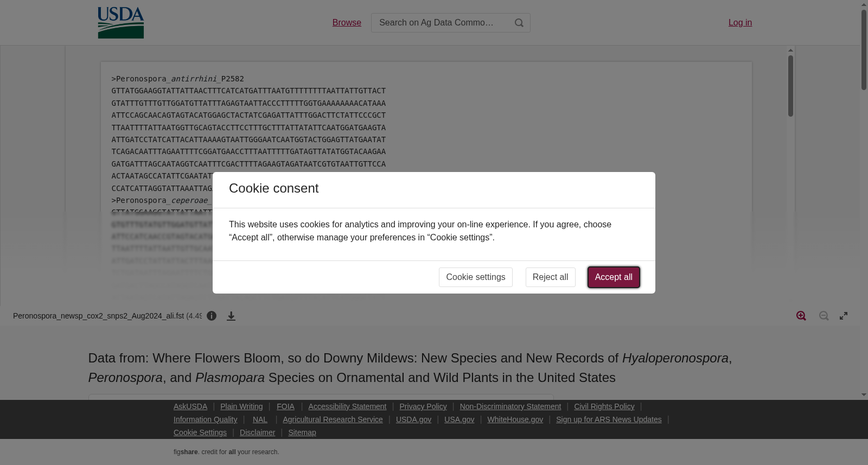Open Non-Discriminatory Statement link

pos(510,406)
